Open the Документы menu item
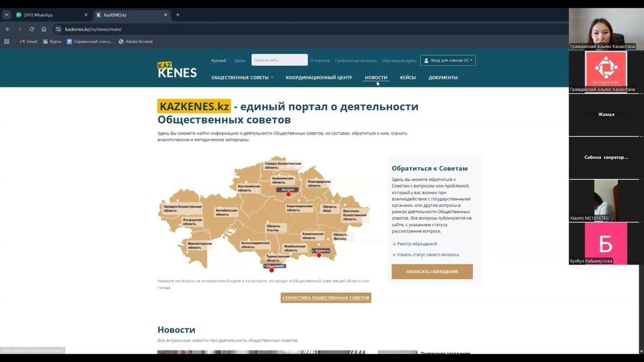Viewport: 644px width, 362px height. (443, 77)
